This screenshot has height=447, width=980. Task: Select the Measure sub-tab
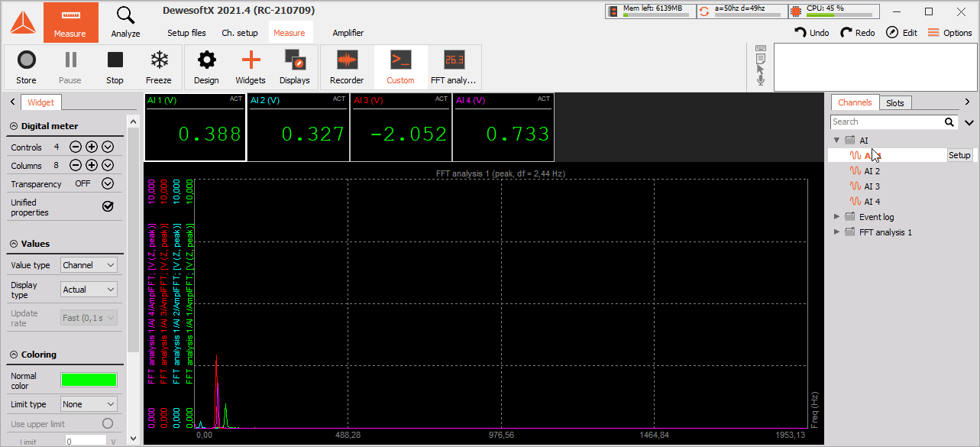[x=289, y=33]
